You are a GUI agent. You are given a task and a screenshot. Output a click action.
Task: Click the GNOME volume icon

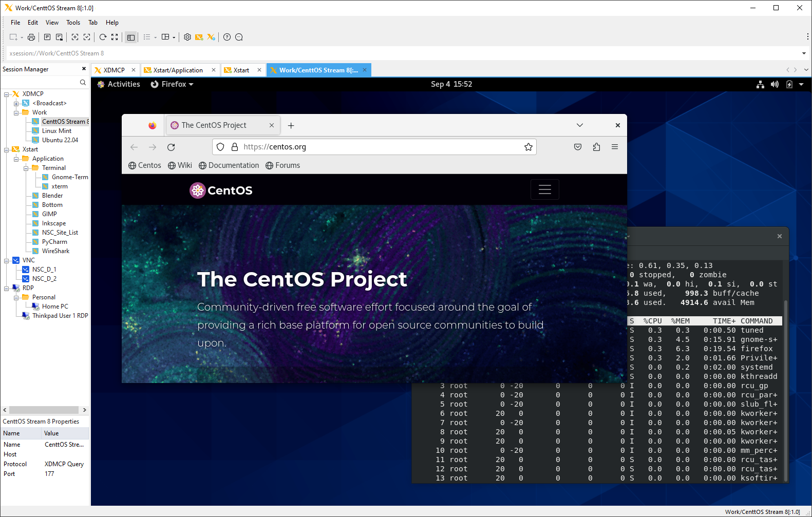775,84
